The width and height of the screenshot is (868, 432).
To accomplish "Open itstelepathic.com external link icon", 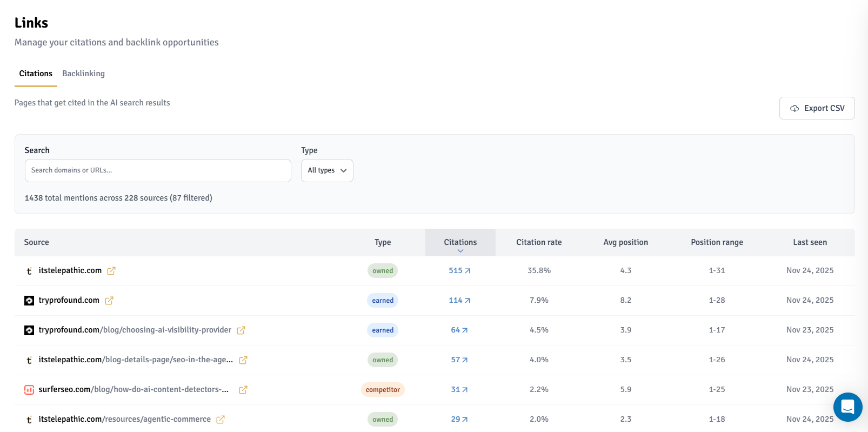I will click(111, 271).
